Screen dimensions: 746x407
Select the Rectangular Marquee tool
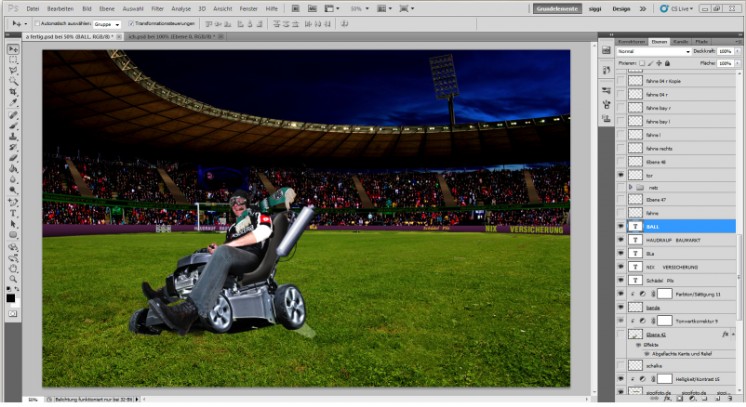click(13, 61)
